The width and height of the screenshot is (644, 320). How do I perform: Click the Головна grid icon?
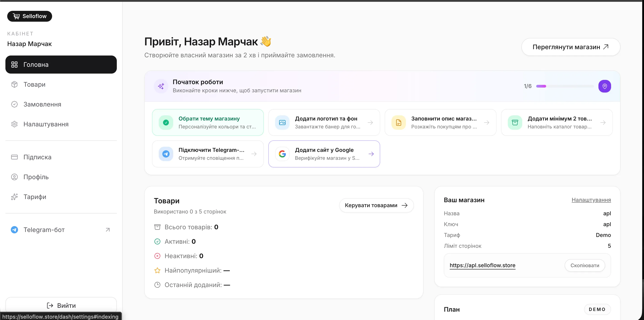tap(14, 65)
